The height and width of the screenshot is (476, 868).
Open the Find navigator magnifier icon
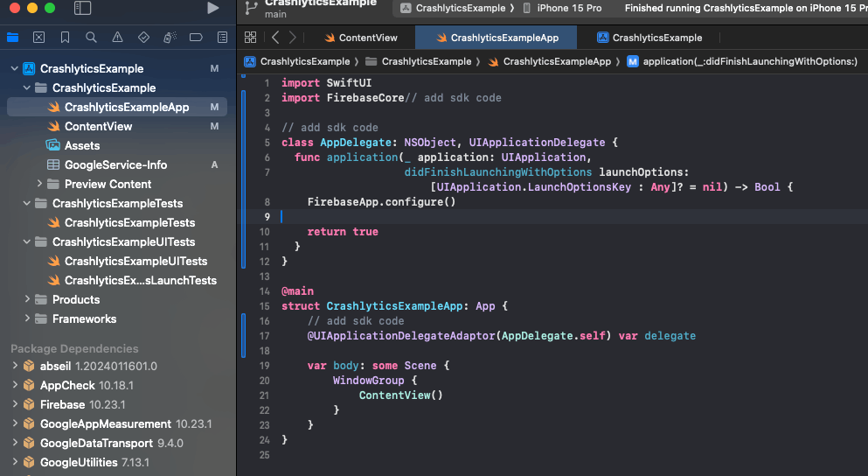click(x=91, y=37)
